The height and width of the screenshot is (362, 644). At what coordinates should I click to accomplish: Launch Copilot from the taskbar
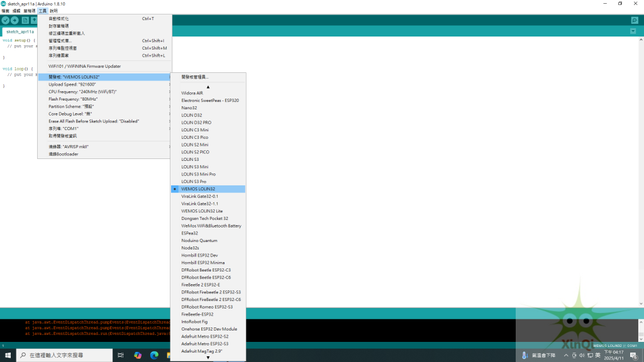click(x=138, y=355)
